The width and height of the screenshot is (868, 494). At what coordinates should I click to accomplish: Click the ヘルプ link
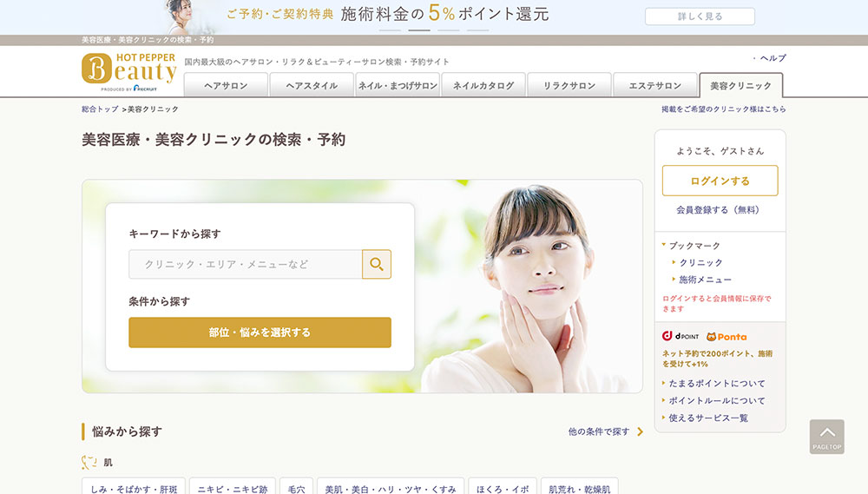(773, 58)
